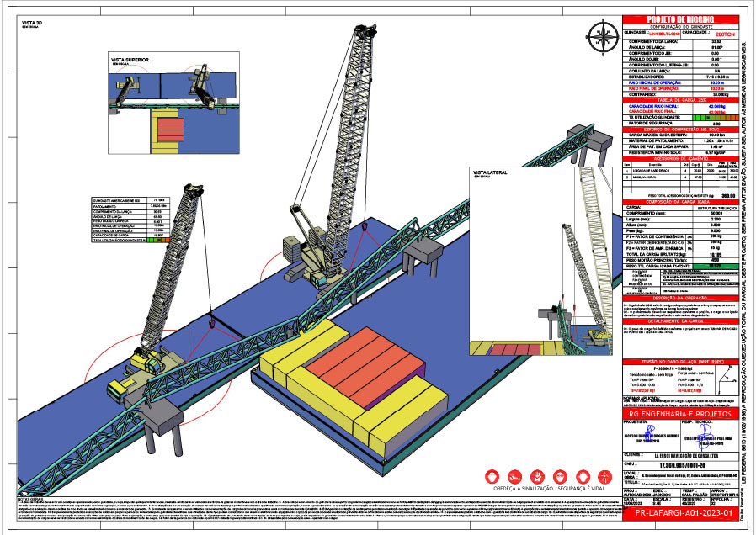Image resolution: width=756 pixels, height=535 pixels.
Task: Open the VISTA SUPERIOR inset view
Action: point(173,103)
